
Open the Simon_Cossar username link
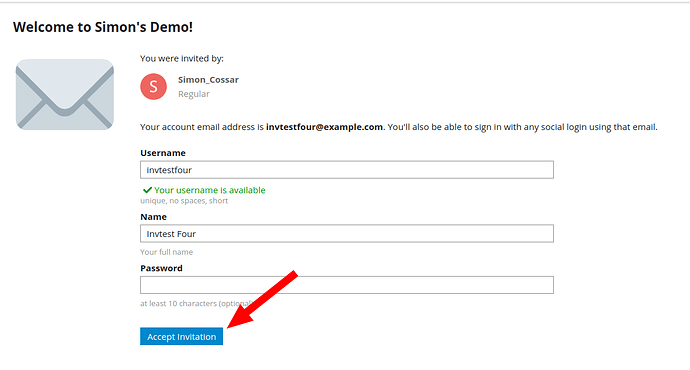208,80
